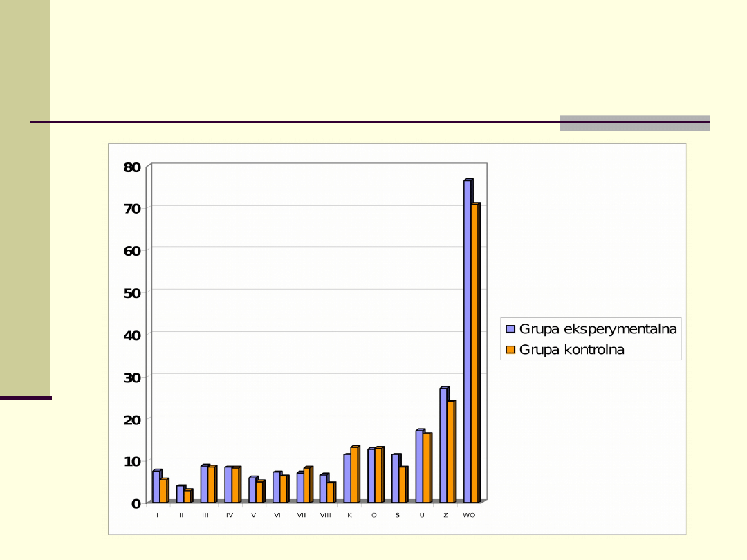
Task: Click the orange bar for category II
Action: (187, 496)
